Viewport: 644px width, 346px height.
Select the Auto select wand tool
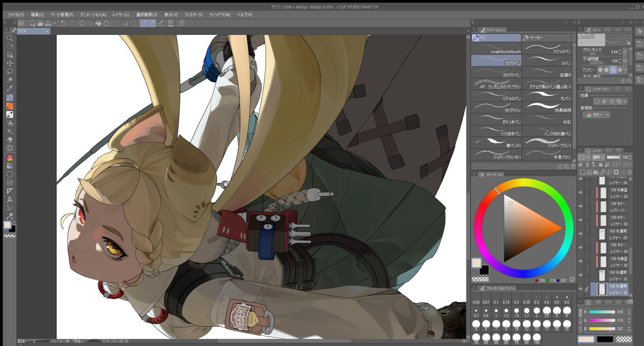point(9,80)
